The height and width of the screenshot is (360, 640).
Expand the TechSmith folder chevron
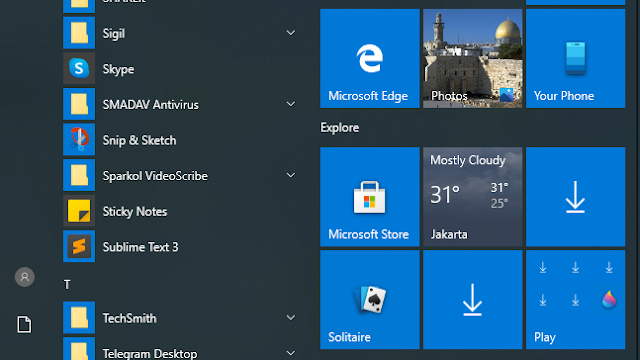(x=291, y=318)
